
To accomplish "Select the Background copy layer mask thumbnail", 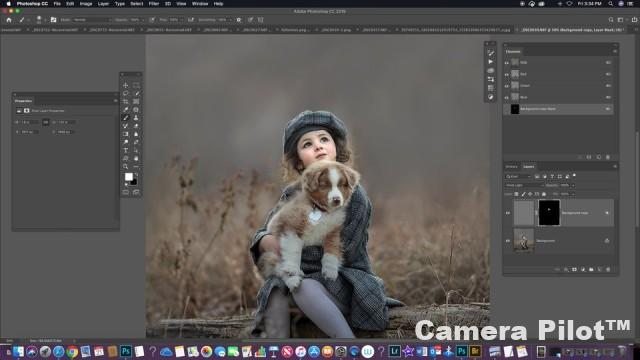I will tap(549, 213).
